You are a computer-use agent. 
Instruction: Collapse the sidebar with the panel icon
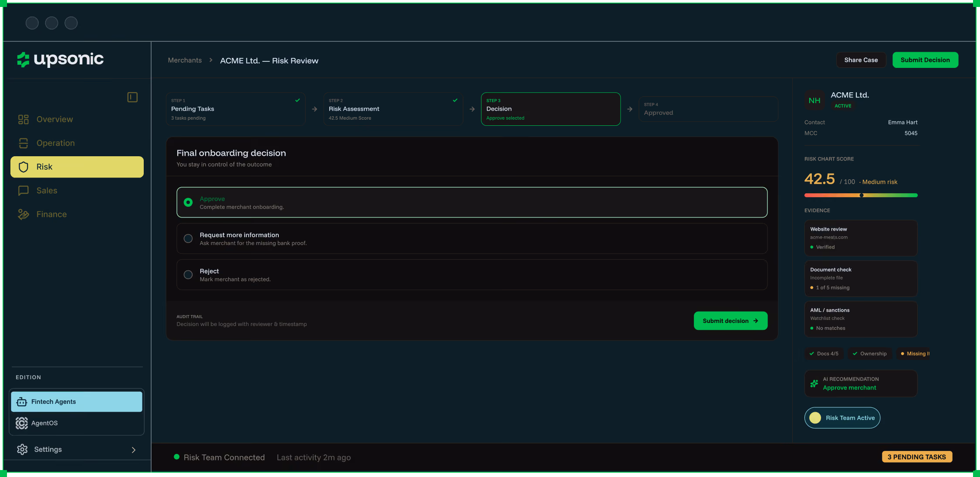click(132, 97)
